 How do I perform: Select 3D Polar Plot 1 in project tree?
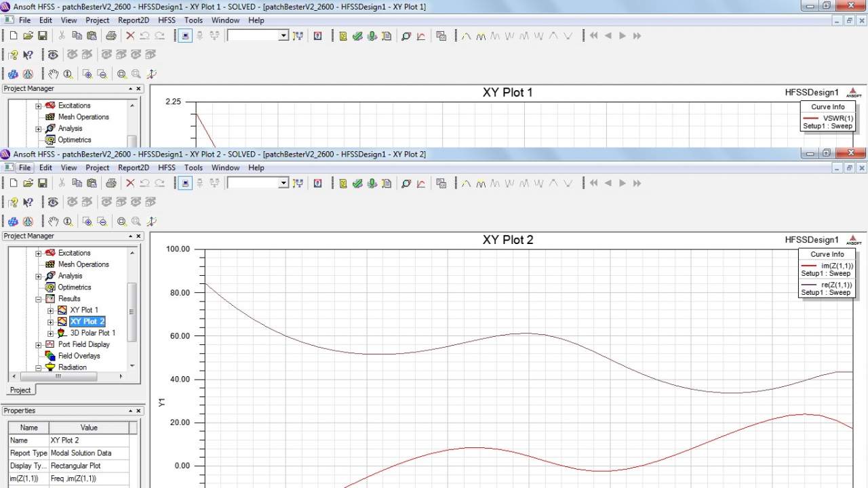[x=93, y=333]
